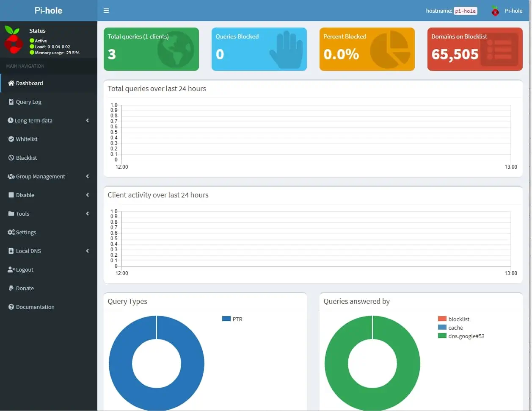Click the Logout user icon

tap(11, 269)
